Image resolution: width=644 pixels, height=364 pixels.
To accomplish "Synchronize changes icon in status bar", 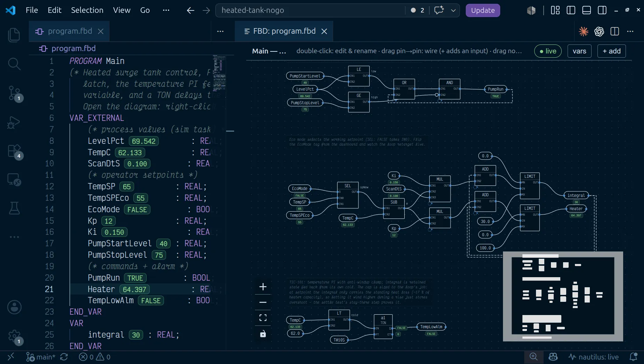I will coord(64,357).
